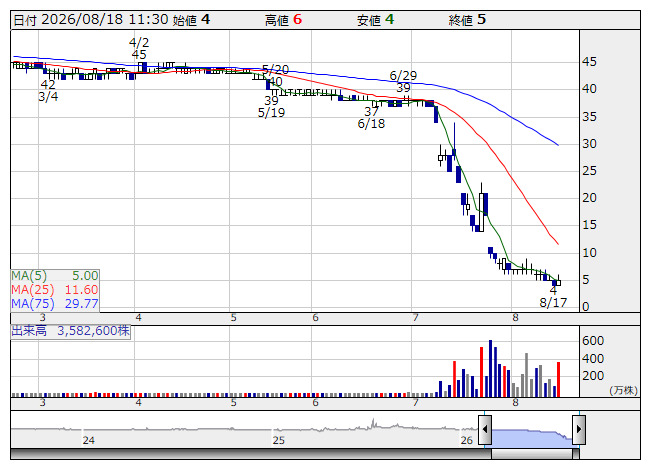
Task: Click the 終値 5 closing price value
Action: (x=467, y=20)
